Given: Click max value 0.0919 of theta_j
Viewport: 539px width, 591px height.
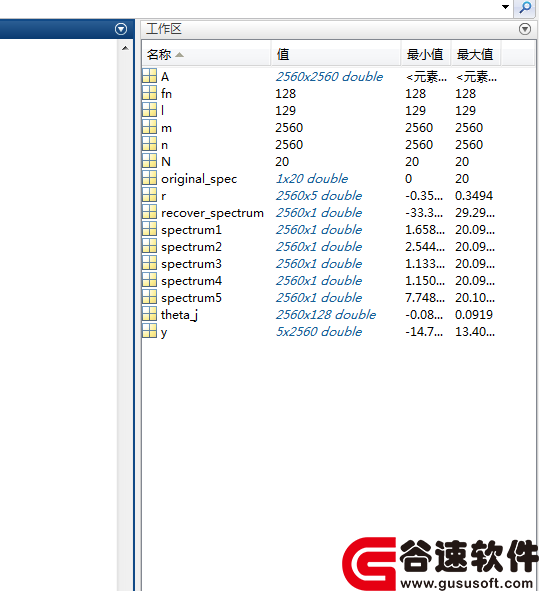Looking at the screenshot, I should [x=474, y=315].
